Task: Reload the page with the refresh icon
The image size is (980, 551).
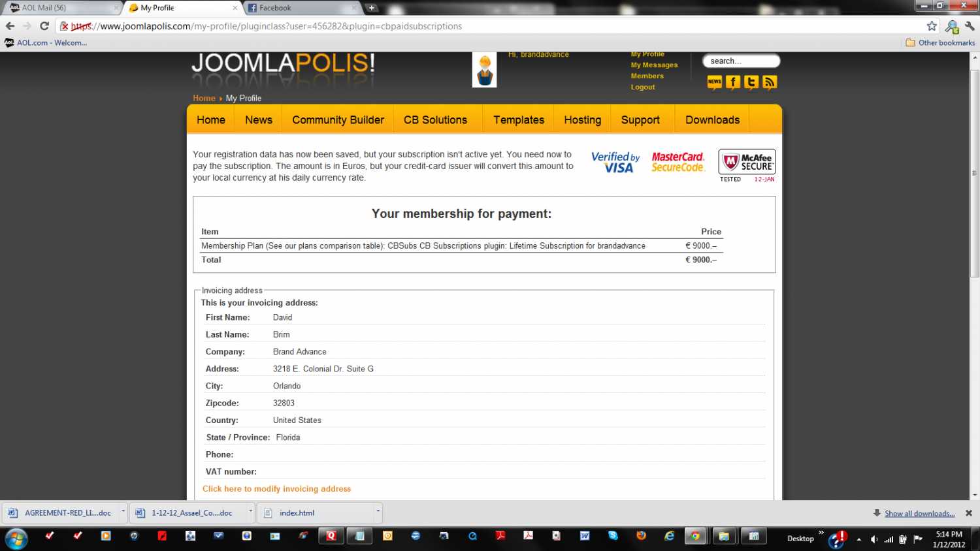Action: [44, 26]
